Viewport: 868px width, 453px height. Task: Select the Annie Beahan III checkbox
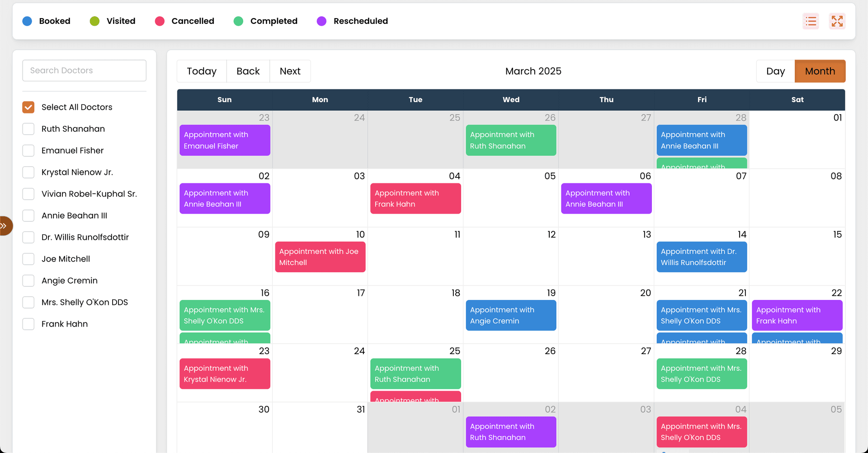(28, 215)
